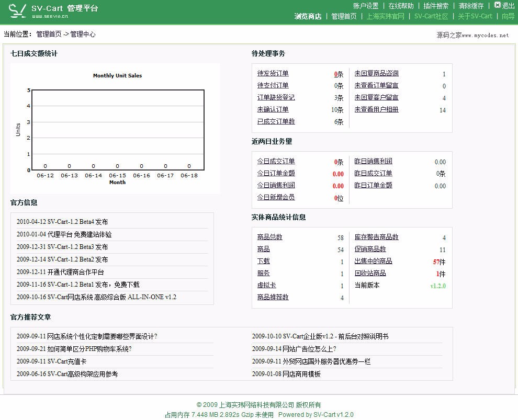The height and width of the screenshot is (420, 518).
Task: View 商品推荐数
Action: coord(273,297)
